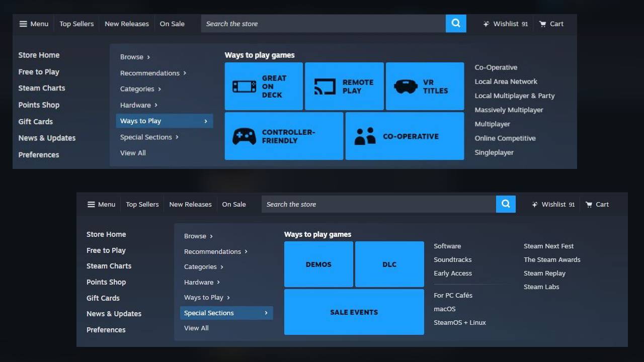Select Singleplayer link
Viewport: 644px width, 362px height.
(494, 152)
